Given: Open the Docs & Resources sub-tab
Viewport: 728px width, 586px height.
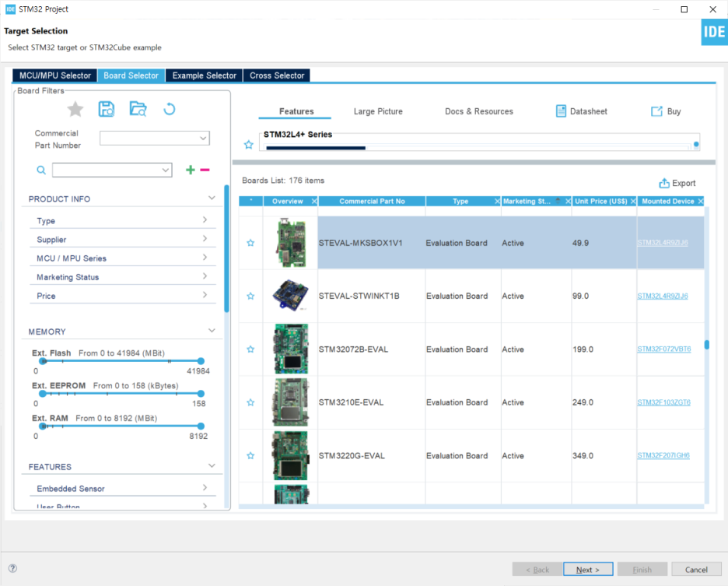Looking at the screenshot, I should pyautogui.click(x=479, y=111).
